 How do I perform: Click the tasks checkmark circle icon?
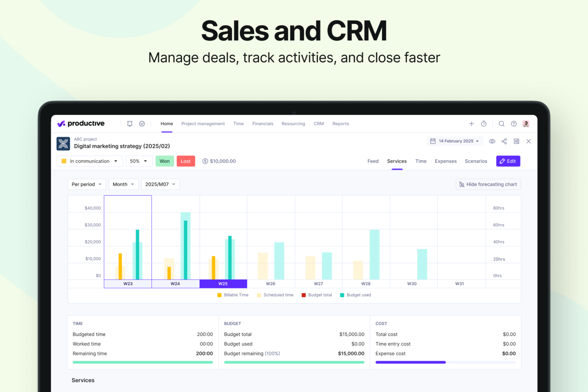[142, 124]
